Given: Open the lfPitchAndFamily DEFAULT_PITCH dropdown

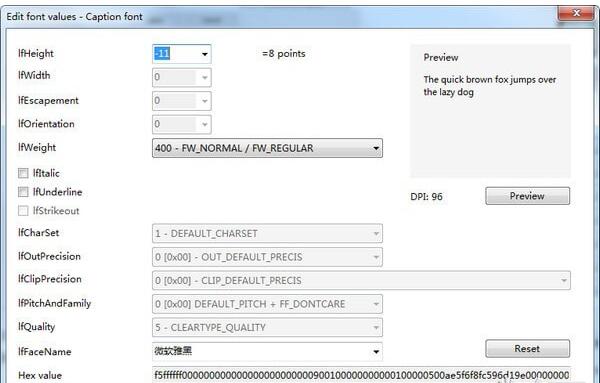Looking at the screenshot, I should (x=267, y=304).
